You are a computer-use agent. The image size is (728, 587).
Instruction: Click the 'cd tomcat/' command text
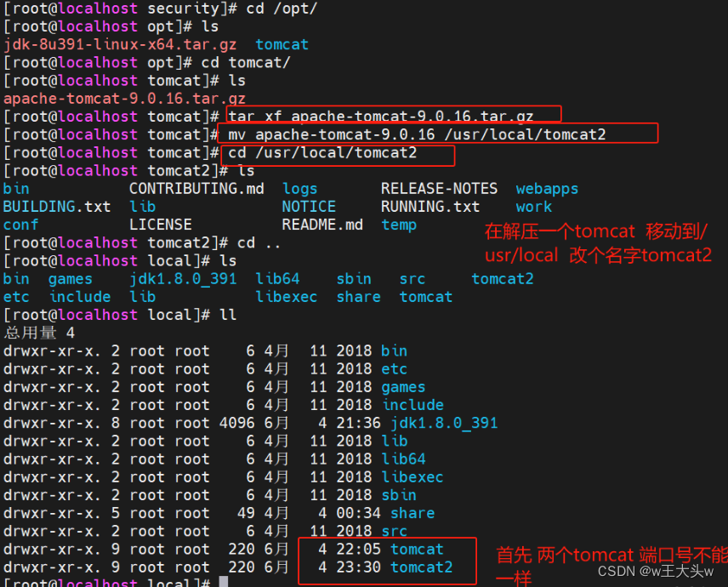[x=246, y=63]
